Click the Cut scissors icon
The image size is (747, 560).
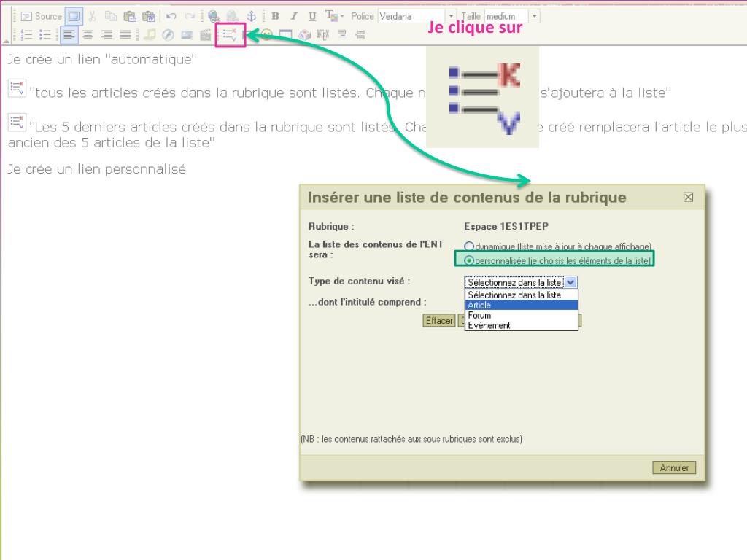pos(93,16)
